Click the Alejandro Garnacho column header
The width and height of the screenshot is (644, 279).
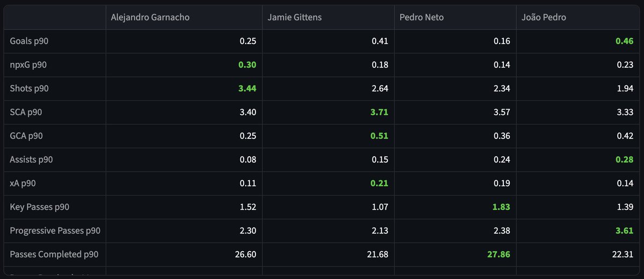coord(184,17)
